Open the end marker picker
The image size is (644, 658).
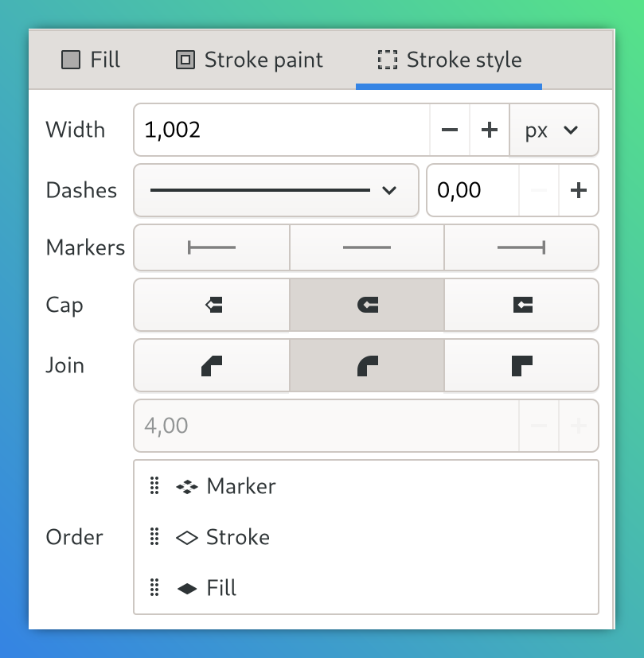click(x=521, y=247)
